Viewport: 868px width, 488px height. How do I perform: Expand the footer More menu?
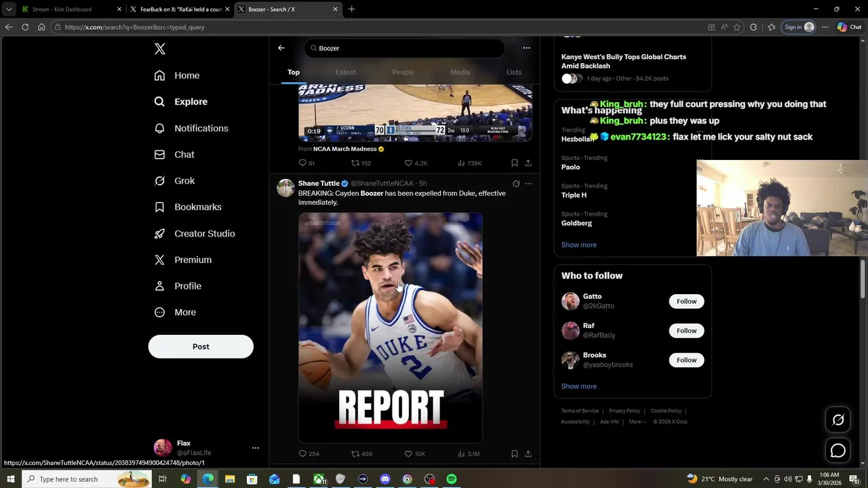click(x=637, y=422)
